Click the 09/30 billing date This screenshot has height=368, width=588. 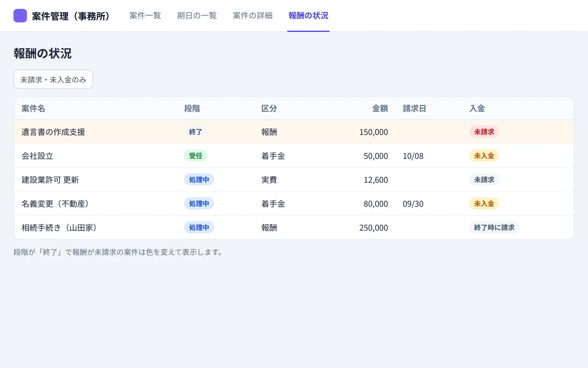click(413, 204)
